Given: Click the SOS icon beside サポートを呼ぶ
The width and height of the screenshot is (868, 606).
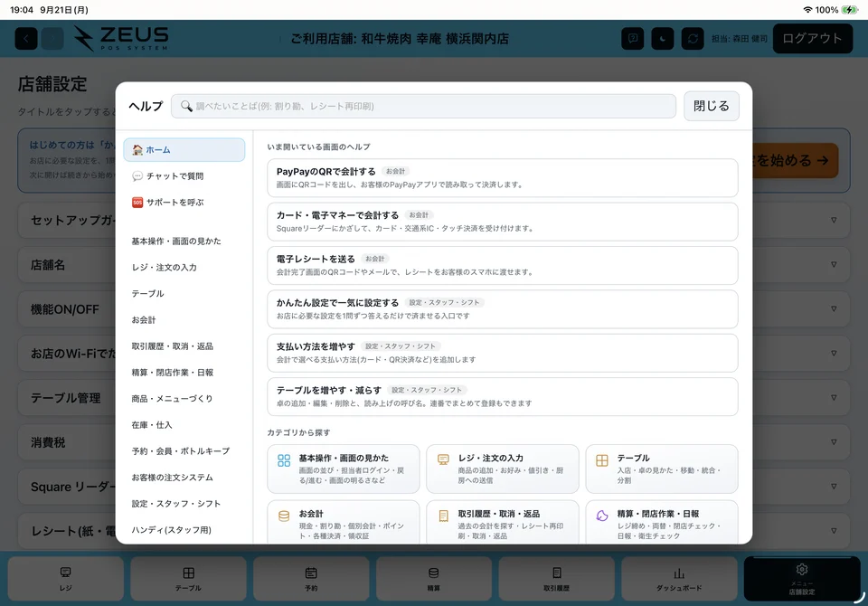Looking at the screenshot, I should click(137, 203).
